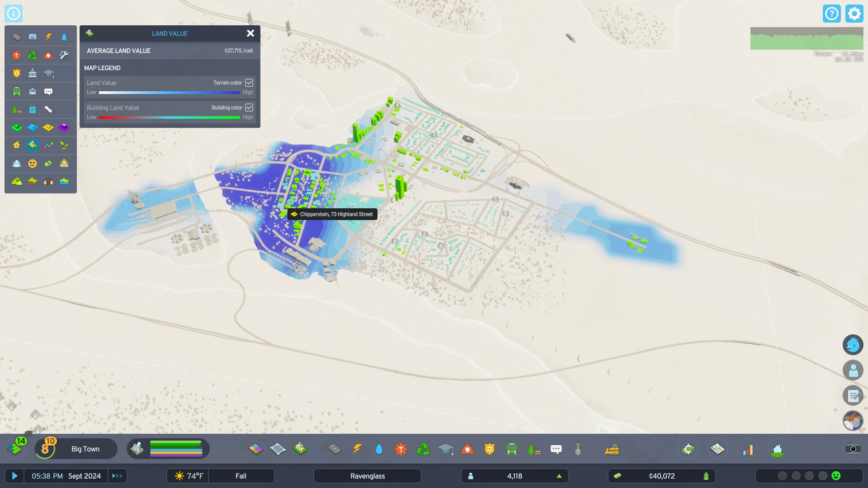
Task: Open the Chirper bird panel
Action: pos(853,345)
